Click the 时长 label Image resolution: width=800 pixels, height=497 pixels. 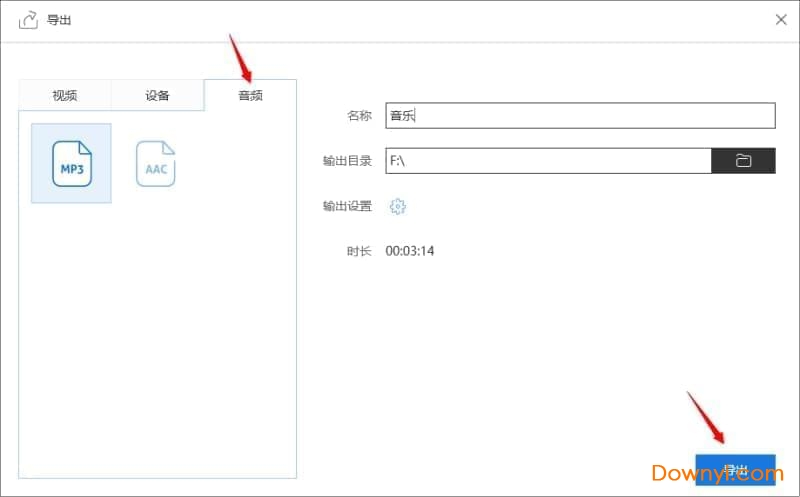(x=359, y=250)
